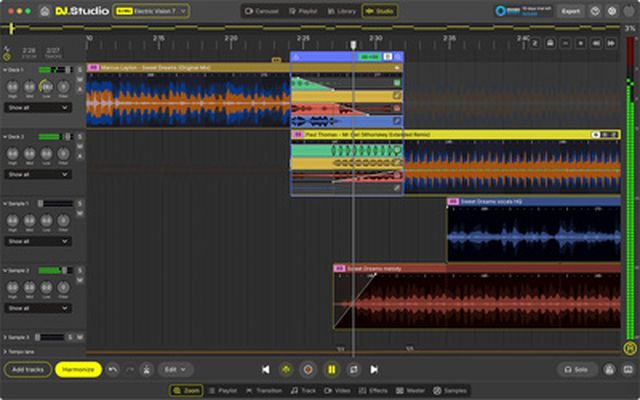Toggle the A button on Deck 2
Image resolution: width=640 pixels, height=400 pixels.
(80, 156)
